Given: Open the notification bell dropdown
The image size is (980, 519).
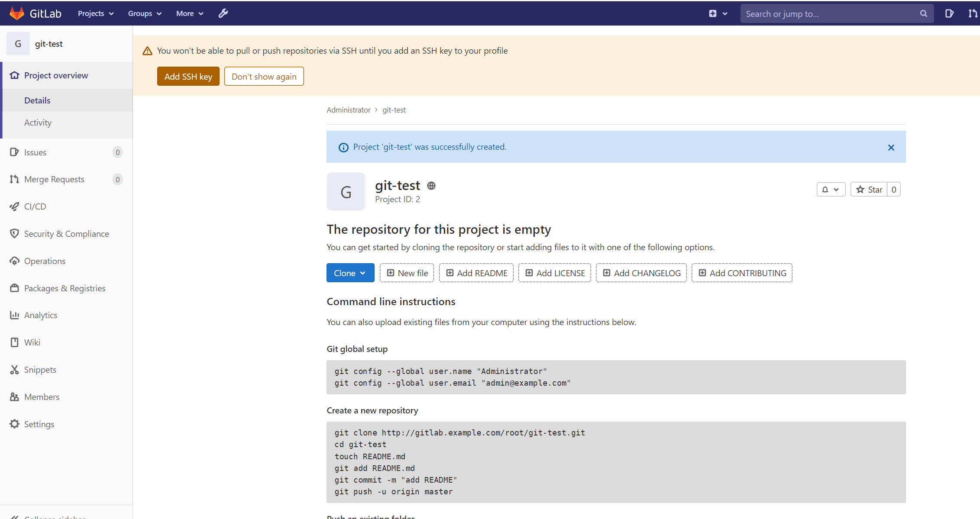Looking at the screenshot, I should [831, 190].
